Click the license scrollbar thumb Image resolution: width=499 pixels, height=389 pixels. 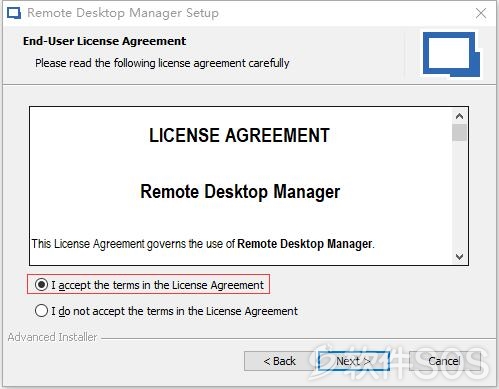coord(459,133)
